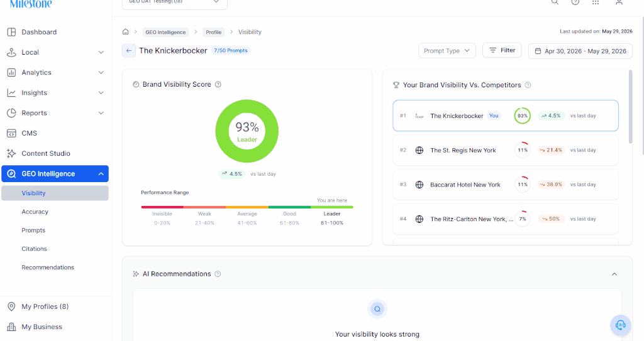The height and width of the screenshot is (341, 644).
Task: Click the globe icon for St. Regis
Action: (x=419, y=150)
